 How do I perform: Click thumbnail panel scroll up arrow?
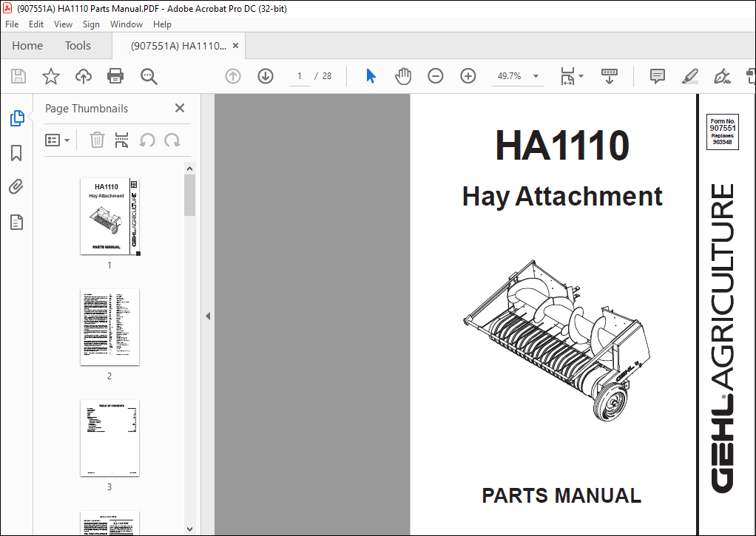(189, 169)
